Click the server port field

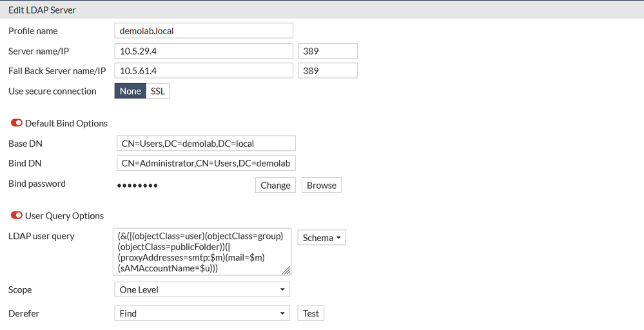point(327,52)
